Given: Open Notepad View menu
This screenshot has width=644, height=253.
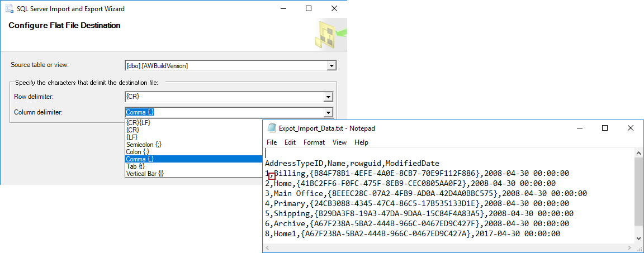Looking at the screenshot, I should (x=340, y=142).
